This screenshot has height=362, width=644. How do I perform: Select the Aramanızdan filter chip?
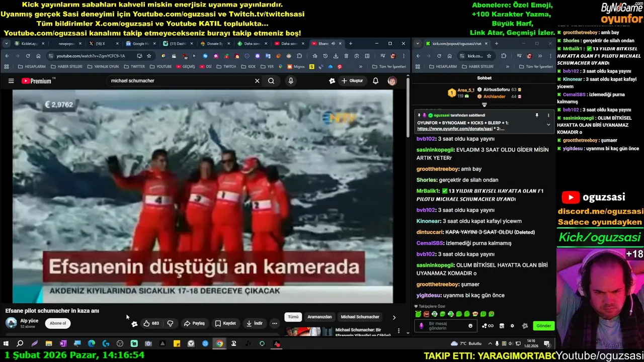point(319,317)
